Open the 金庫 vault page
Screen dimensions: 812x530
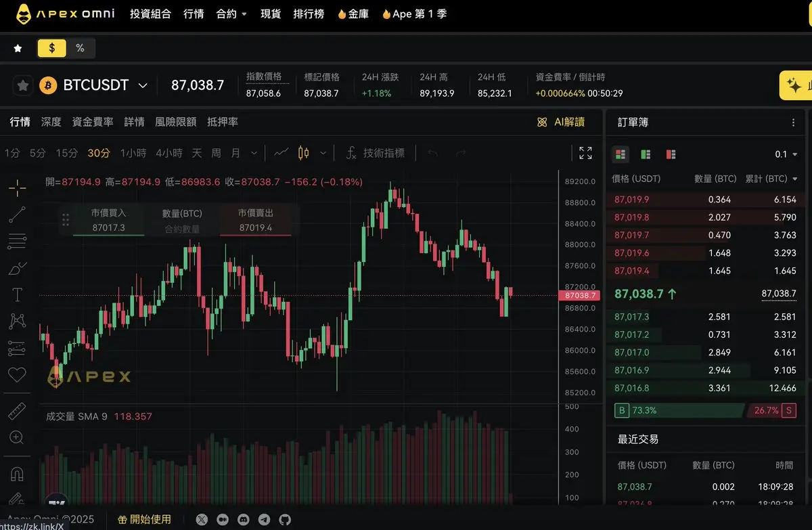click(x=353, y=14)
